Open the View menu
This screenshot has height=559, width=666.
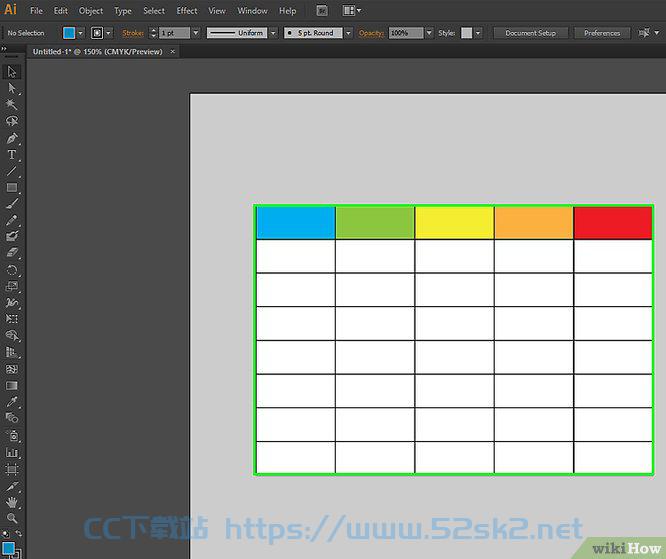click(x=217, y=11)
